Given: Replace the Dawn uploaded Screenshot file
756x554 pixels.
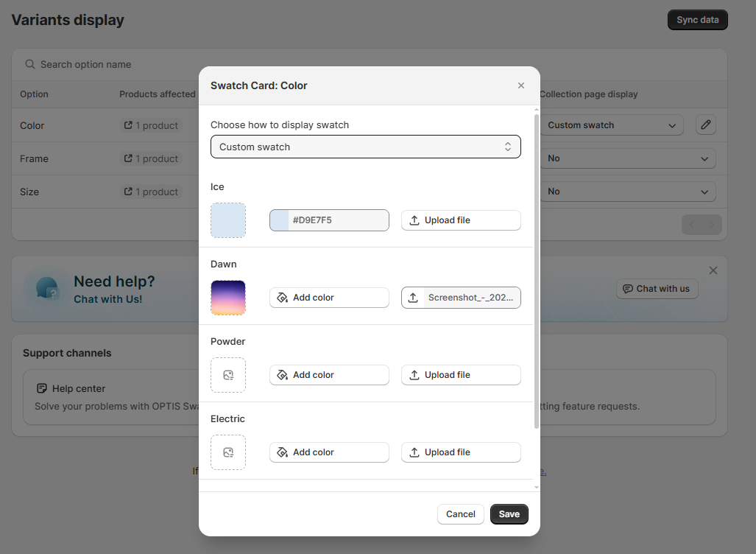Looking at the screenshot, I should click(x=461, y=298).
